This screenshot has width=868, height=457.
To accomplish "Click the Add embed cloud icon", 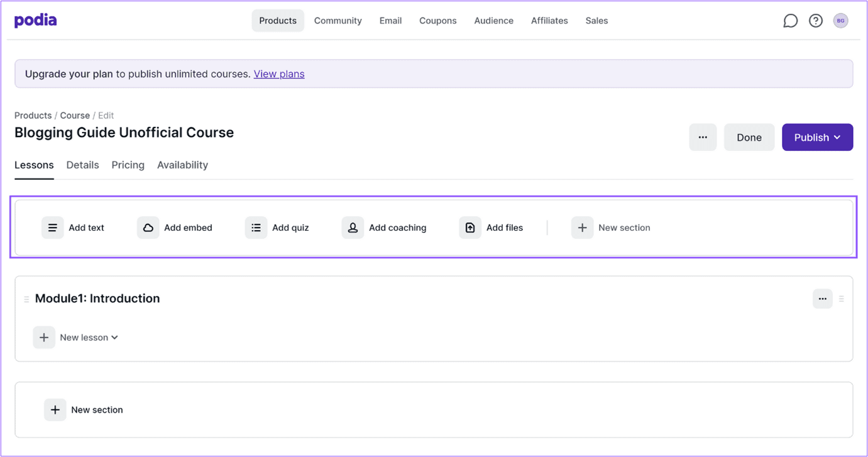I will click(x=148, y=228).
